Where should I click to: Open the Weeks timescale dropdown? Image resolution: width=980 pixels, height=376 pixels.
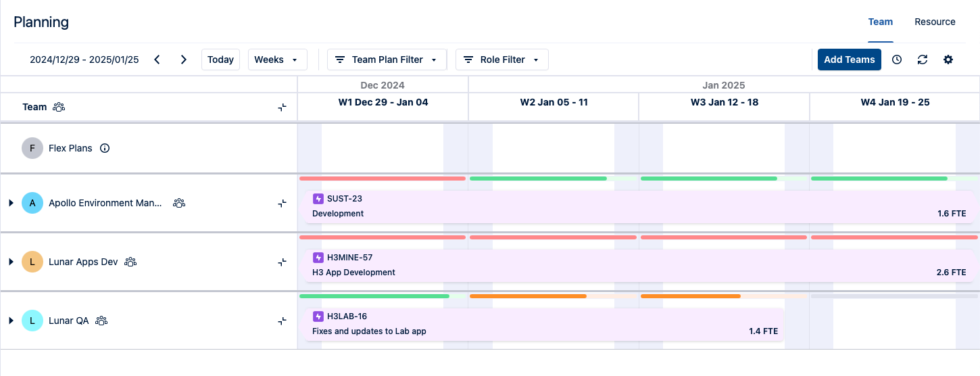point(277,60)
